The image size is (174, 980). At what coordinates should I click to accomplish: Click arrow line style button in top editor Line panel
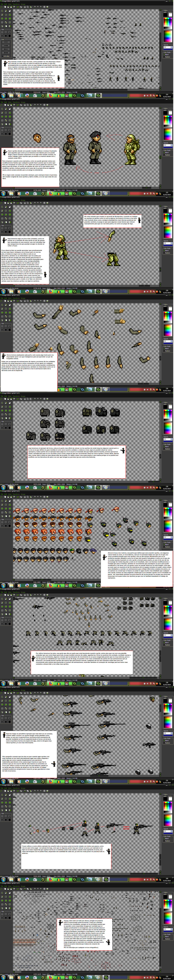(x=6, y=46)
